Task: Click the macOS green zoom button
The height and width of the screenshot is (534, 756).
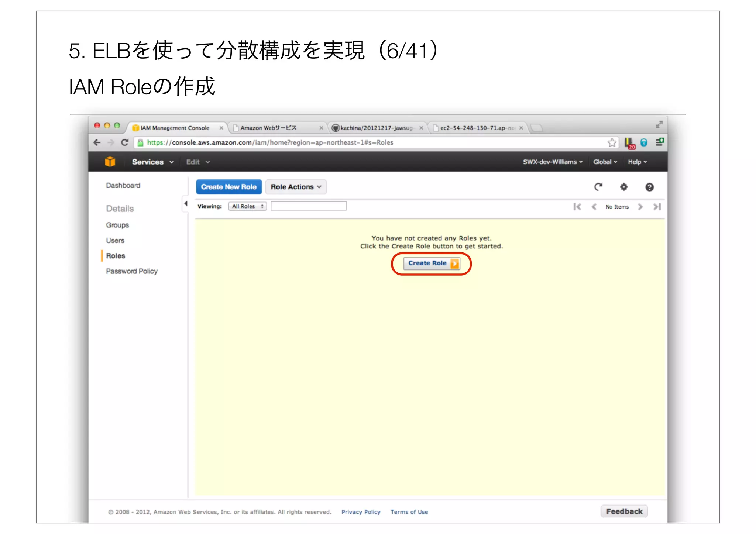Action: [x=117, y=125]
